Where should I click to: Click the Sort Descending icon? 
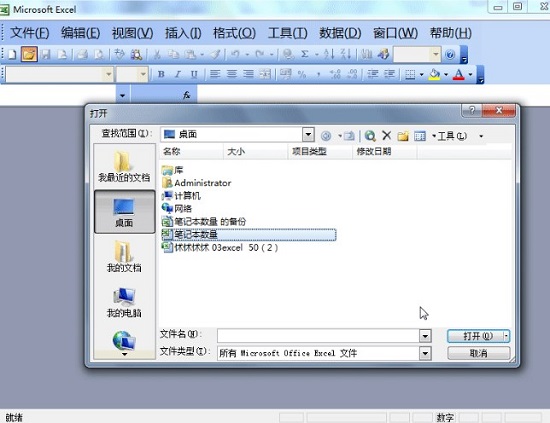[x=346, y=54]
